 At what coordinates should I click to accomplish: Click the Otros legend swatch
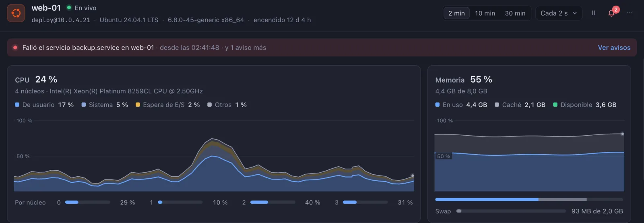click(x=209, y=105)
